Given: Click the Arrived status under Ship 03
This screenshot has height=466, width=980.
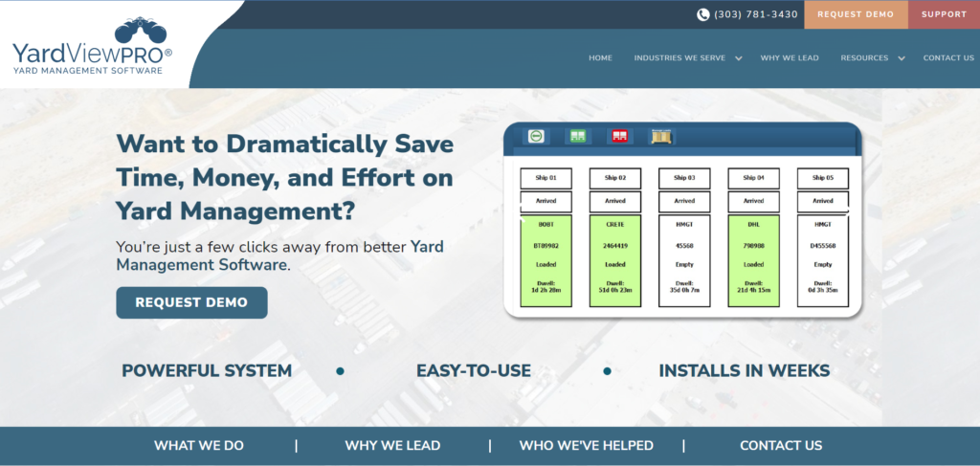Looking at the screenshot, I should [684, 201].
